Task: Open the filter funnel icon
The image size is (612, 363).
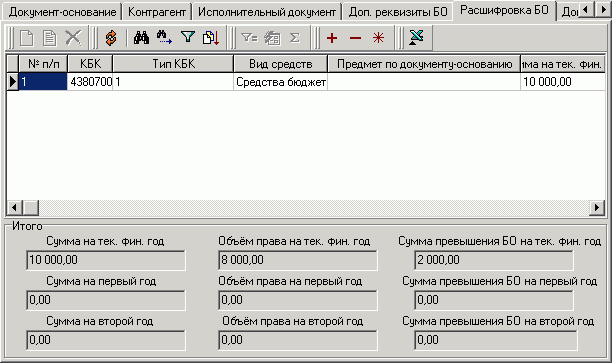Action: tap(188, 38)
